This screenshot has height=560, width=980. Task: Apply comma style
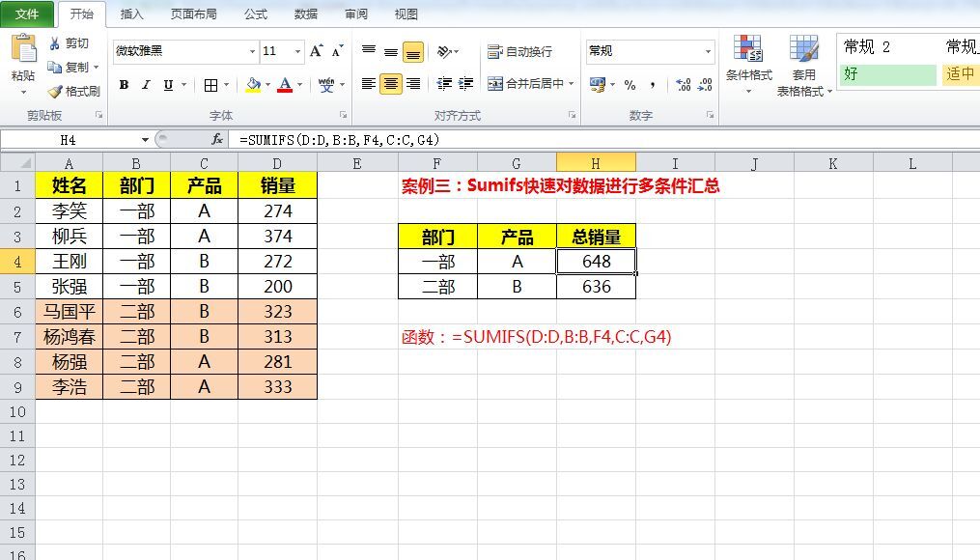[x=653, y=84]
